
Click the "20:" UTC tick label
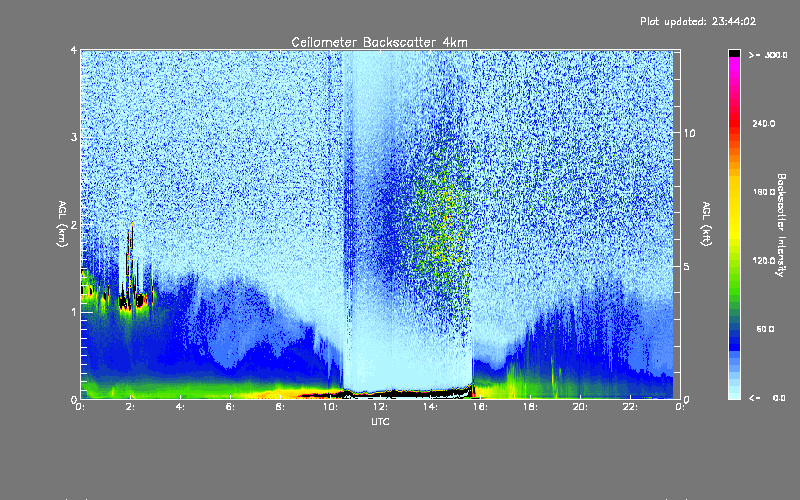coord(580,407)
